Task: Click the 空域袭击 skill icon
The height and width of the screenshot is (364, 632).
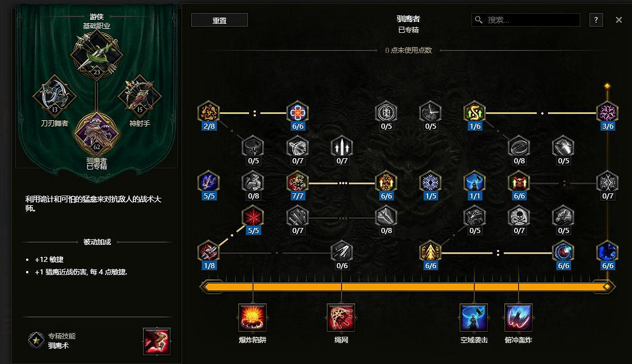Action: point(474,318)
